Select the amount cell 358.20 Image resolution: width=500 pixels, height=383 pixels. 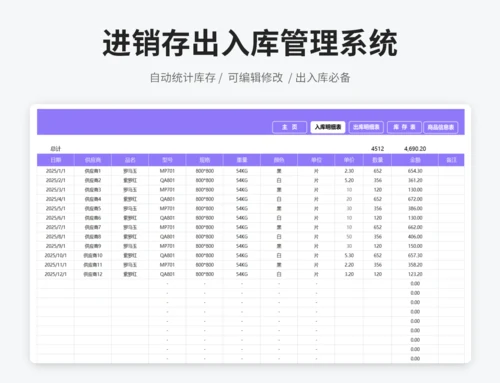click(x=415, y=265)
